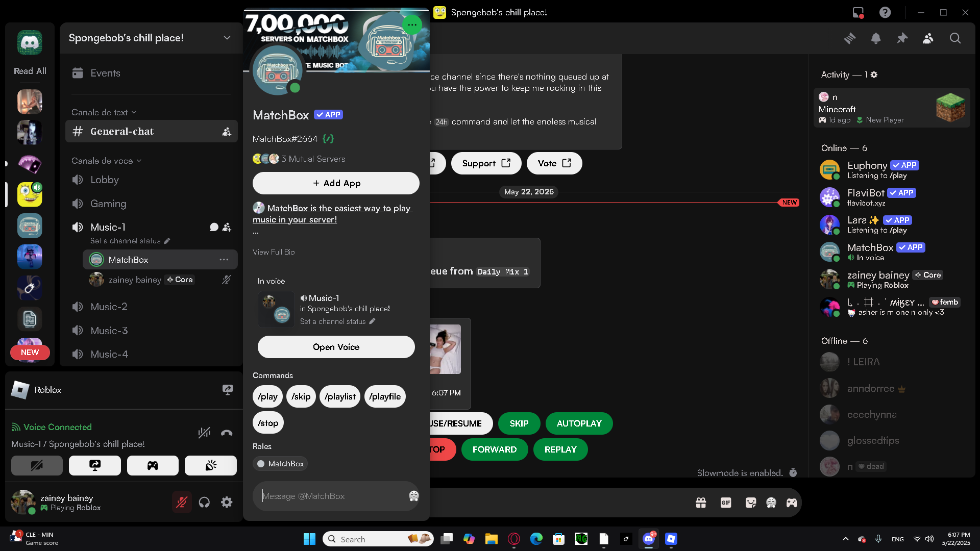Open Windows Start menu
This screenshot has height=551, width=980.
[x=309, y=539]
